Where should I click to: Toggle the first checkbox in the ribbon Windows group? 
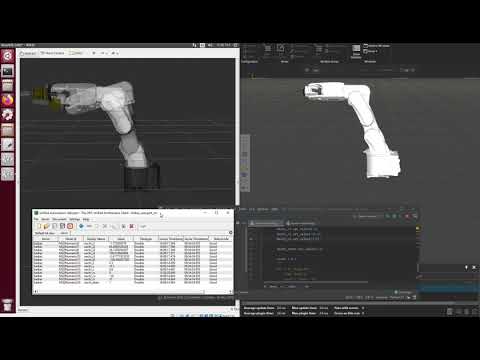point(366,46)
